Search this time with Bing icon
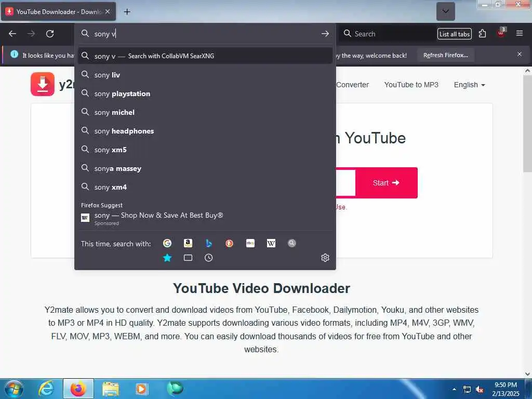This screenshot has width=532, height=399. coord(209,243)
